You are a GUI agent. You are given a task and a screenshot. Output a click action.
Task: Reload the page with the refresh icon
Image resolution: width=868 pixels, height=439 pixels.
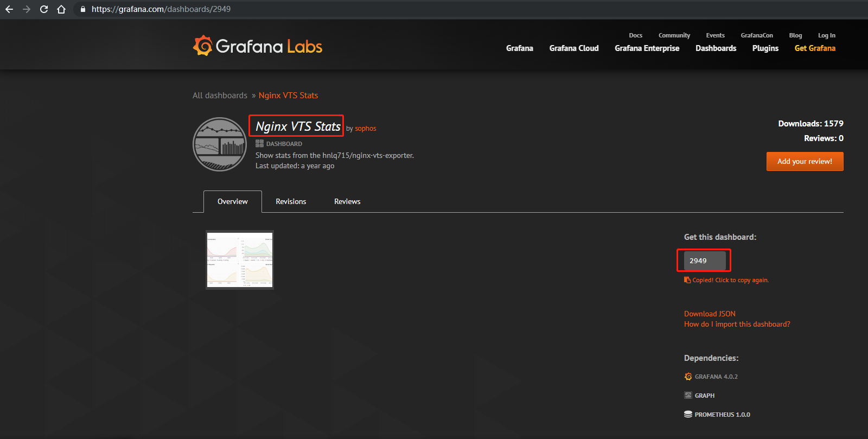44,9
